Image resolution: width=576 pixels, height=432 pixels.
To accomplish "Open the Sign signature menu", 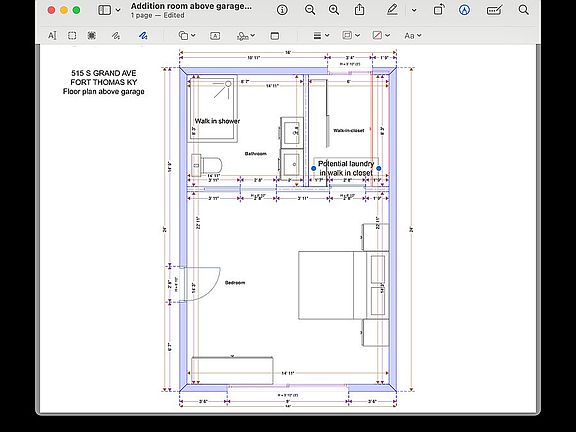I will click(x=246, y=36).
